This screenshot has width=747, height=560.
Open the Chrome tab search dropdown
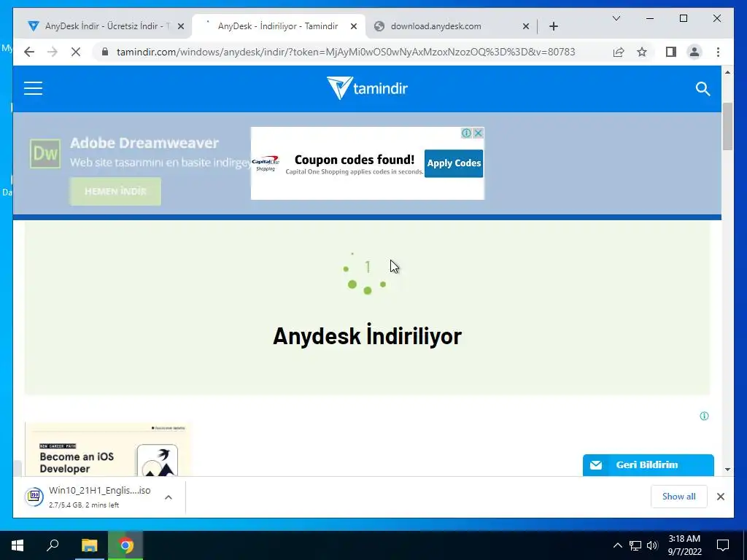click(616, 18)
